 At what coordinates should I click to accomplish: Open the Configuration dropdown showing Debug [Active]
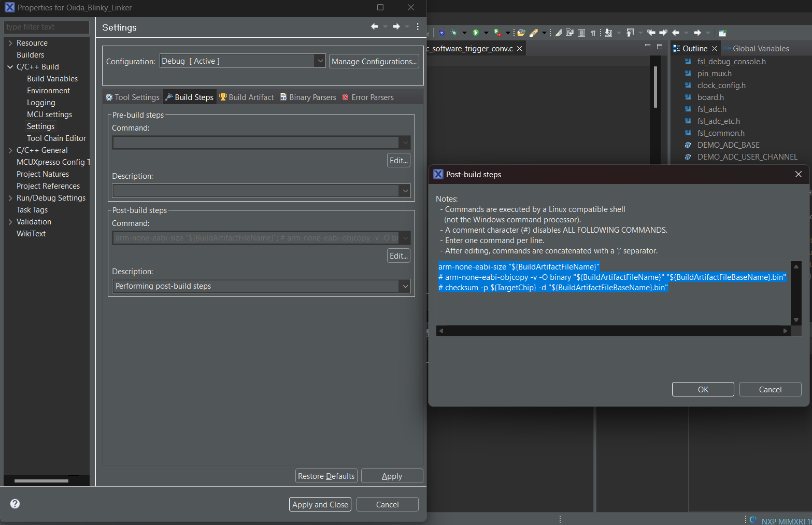(x=319, y=61)
